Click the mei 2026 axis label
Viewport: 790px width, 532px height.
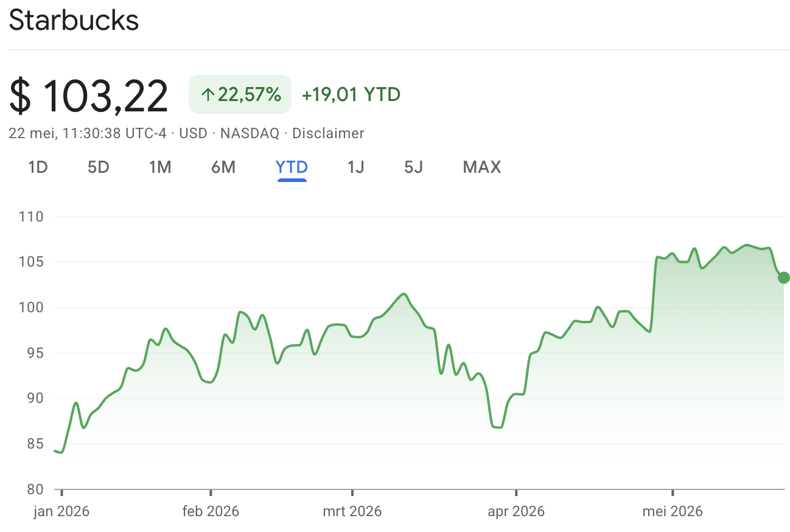[673, 511]
